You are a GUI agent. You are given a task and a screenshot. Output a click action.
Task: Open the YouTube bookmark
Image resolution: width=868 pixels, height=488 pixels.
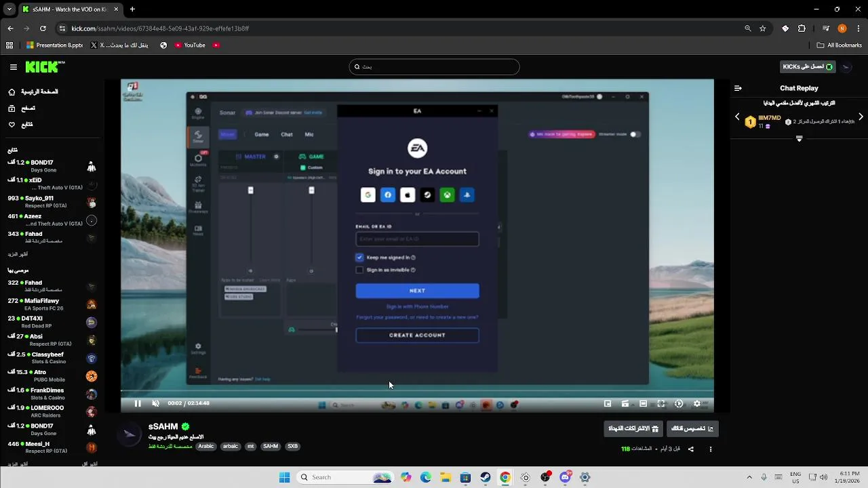(190, 45)
